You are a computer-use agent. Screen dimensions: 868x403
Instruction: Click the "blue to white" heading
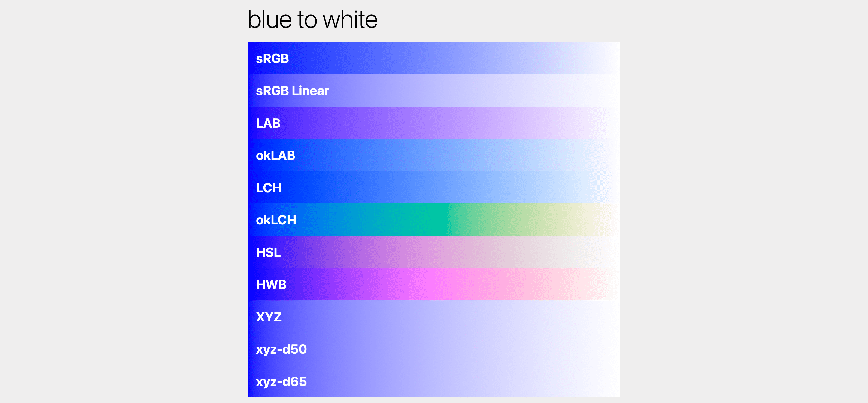(312, 20)
